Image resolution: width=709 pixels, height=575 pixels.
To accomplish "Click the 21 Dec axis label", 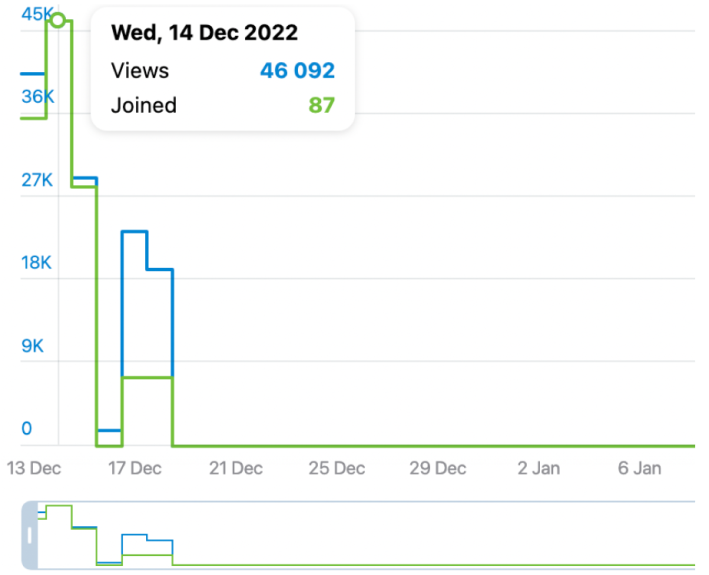I will 237,468.
